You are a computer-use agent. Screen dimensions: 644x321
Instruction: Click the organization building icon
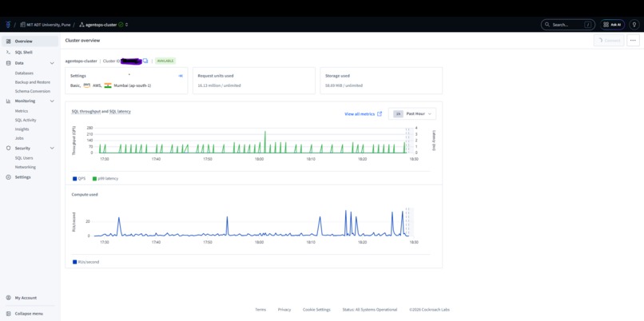coord(22,25)
